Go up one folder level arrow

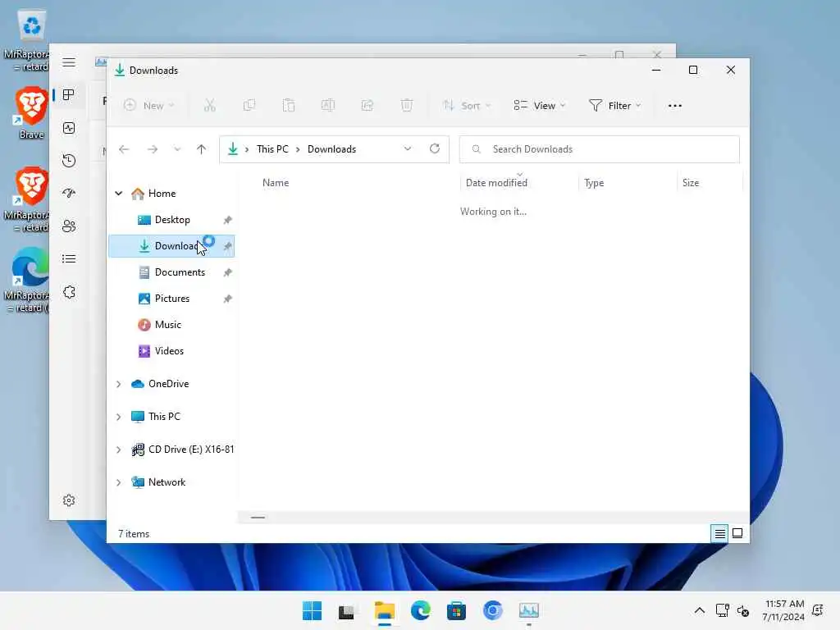tap(202, 149)
